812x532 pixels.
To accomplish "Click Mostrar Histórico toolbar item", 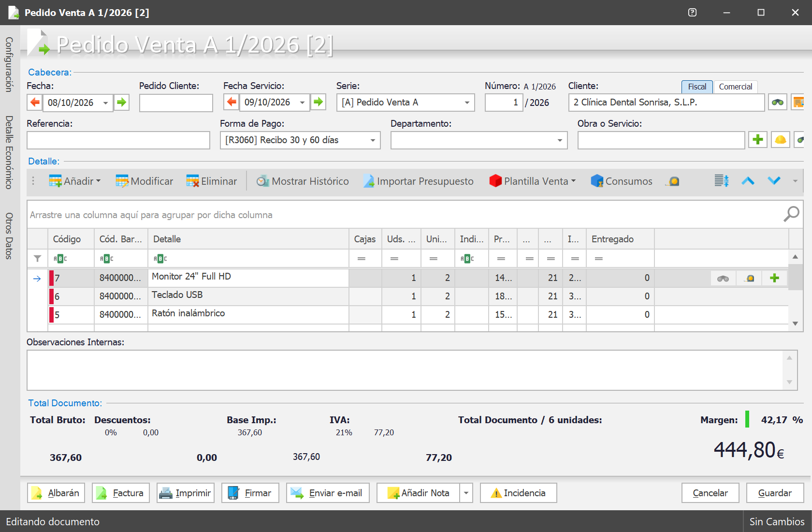I will pos(303,181).
